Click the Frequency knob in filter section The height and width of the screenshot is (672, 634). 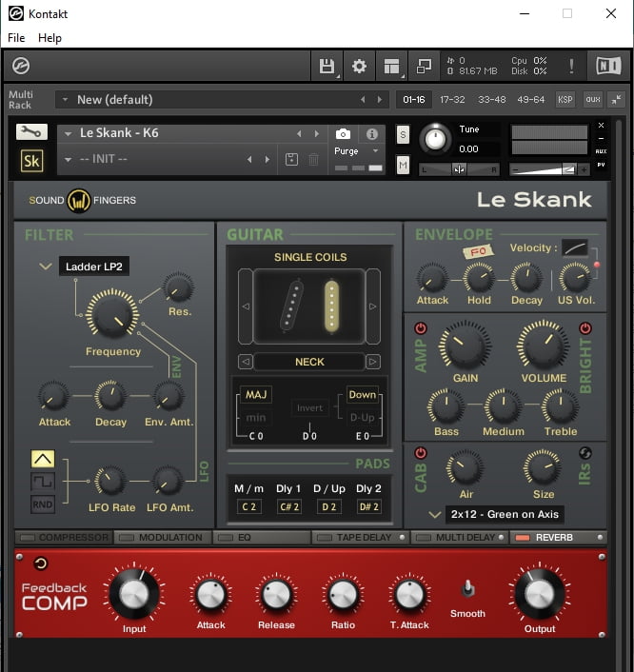pos(112,315)
